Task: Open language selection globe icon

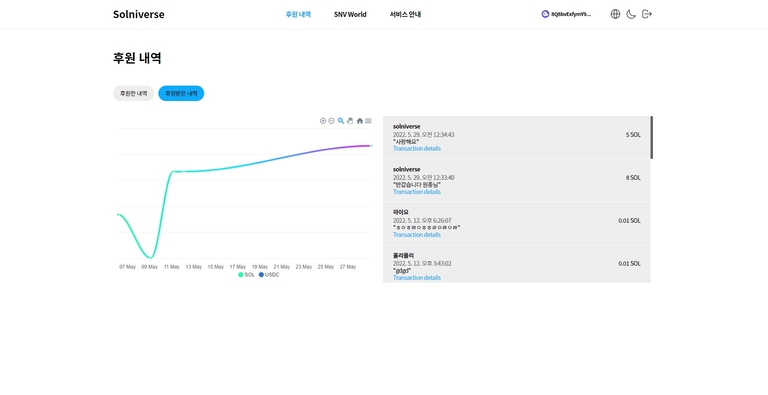Action: [x=615, y=14]
